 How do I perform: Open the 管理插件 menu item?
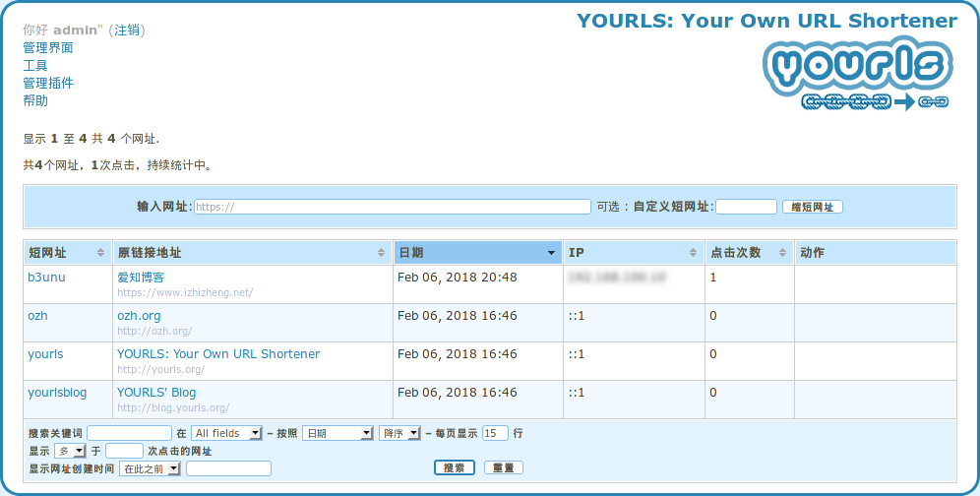tap(48, 83)
